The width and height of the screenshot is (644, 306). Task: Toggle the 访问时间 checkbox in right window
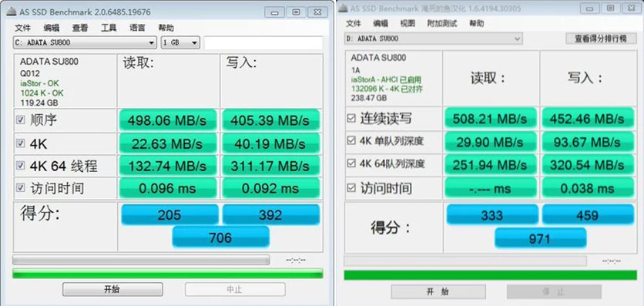[351, 188]
